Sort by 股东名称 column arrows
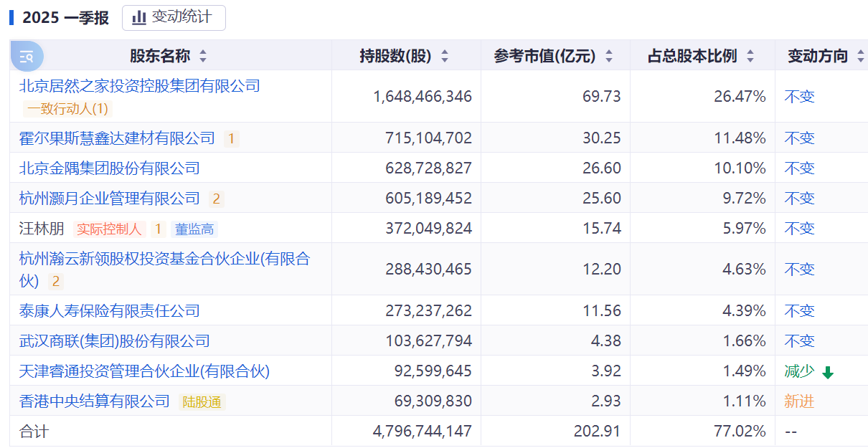868x448 pixels. coord(203,56)
